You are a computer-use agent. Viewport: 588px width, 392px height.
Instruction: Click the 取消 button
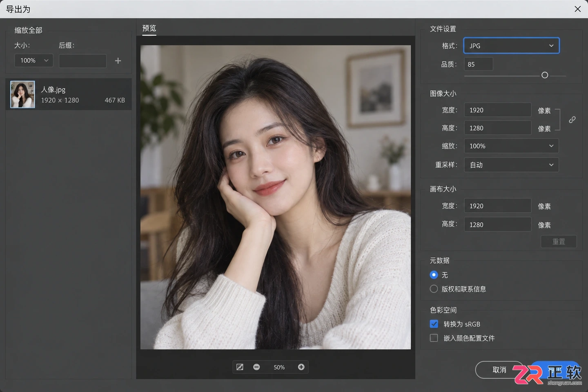(499, 370)
